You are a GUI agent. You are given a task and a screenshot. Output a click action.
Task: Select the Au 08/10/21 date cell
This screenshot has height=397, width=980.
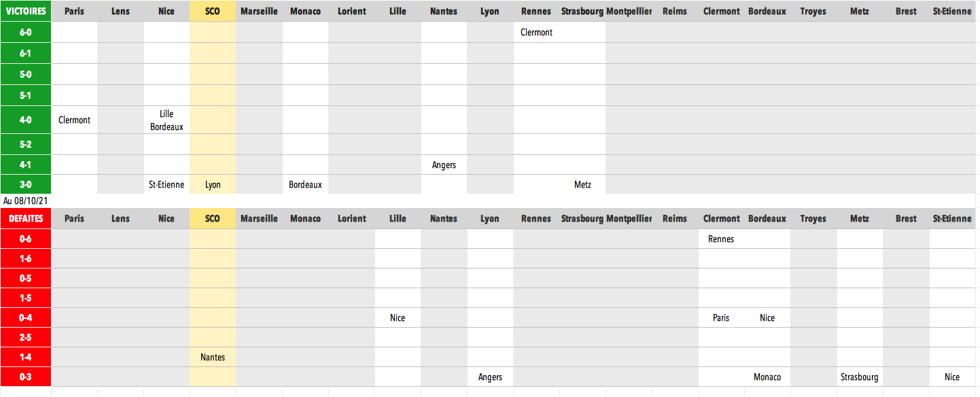pyautogui.click(x=26, y=201)
